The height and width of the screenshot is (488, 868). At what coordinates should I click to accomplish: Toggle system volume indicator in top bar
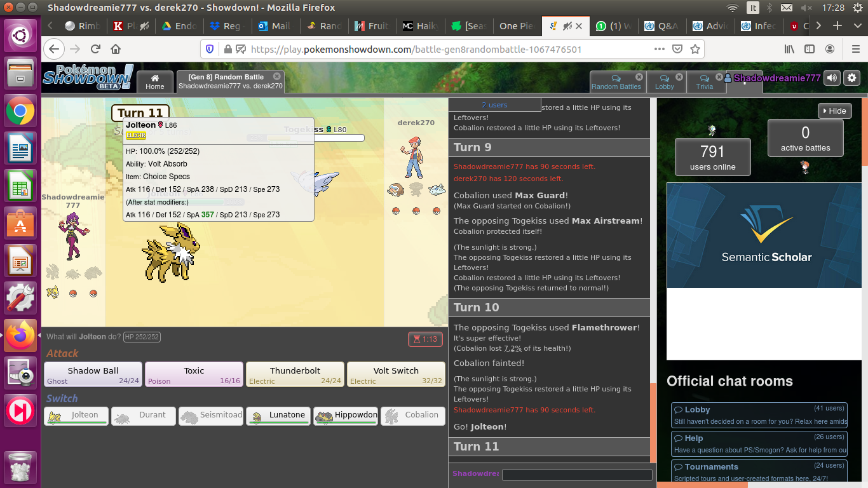805,8
